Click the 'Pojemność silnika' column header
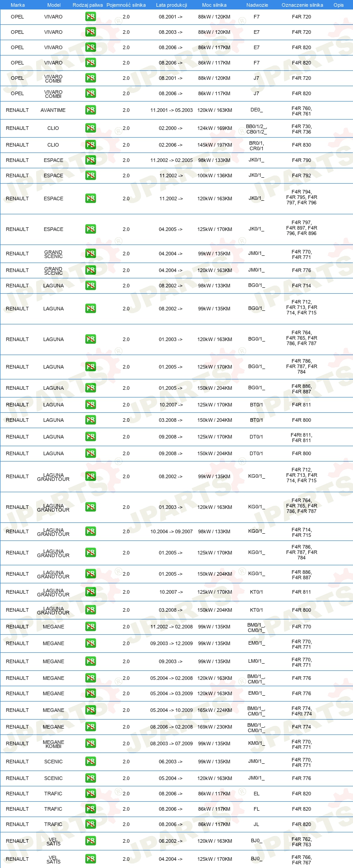 click(x=126, y=5)
